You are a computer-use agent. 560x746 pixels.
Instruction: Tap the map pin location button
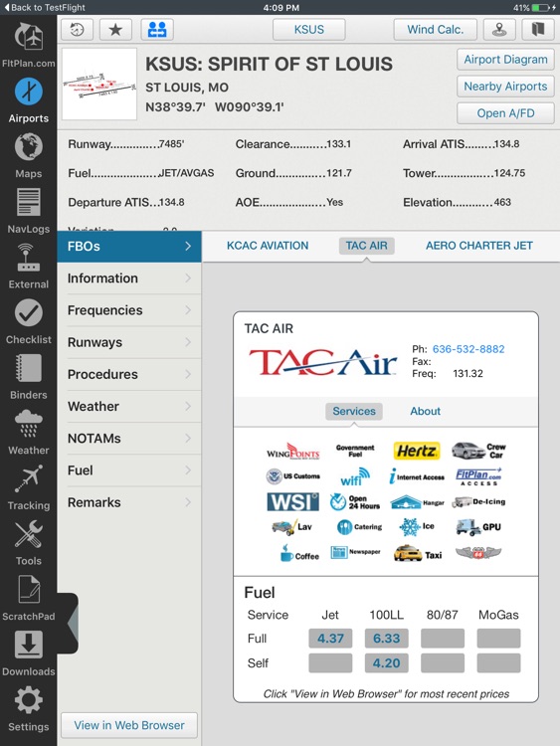tap(499, 30)
